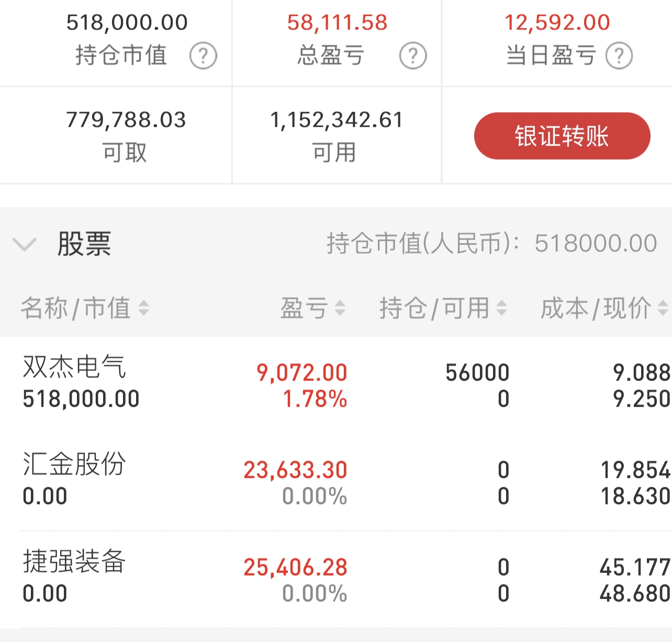Sort holdings by 盈亏 column
672x642 pixels.
point(340,308)
